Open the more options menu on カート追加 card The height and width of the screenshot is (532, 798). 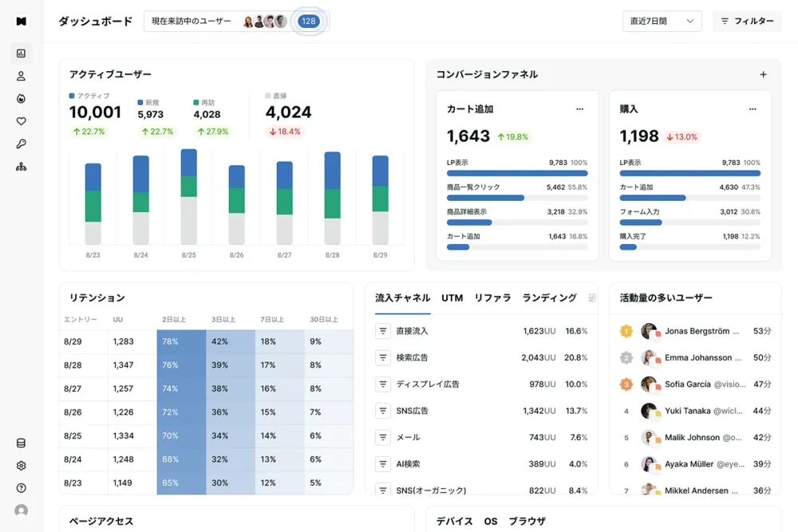click(x=579, y=108)
